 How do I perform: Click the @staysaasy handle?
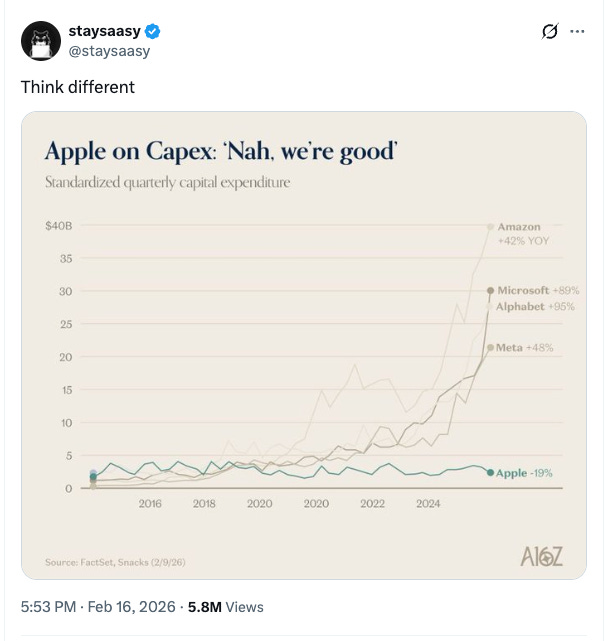pyautogui.click(x=108, y=50)
